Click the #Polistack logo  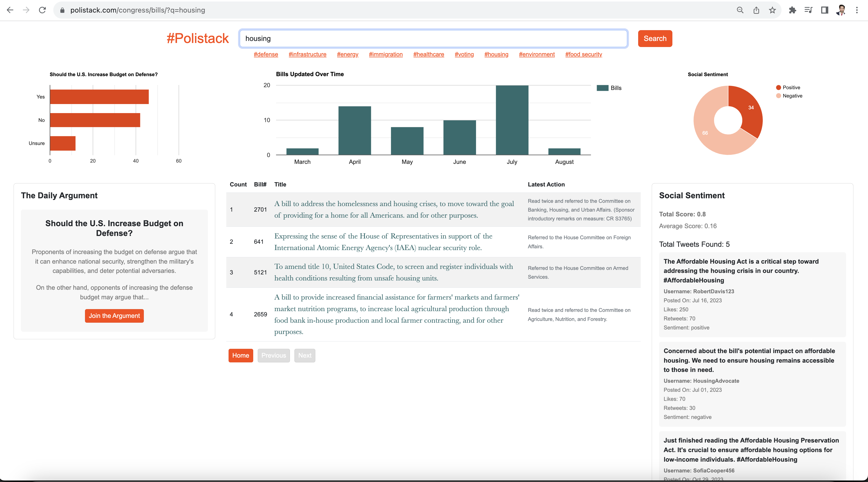click(197, 38)
